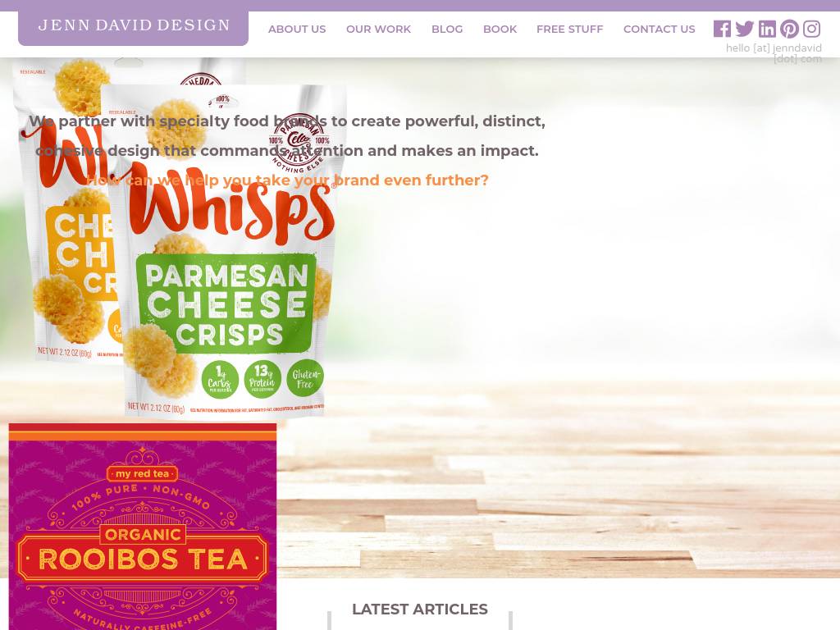Screen dimensions: 840x630
Task: Click the Latest Articles heading
Action: [420, 609]
